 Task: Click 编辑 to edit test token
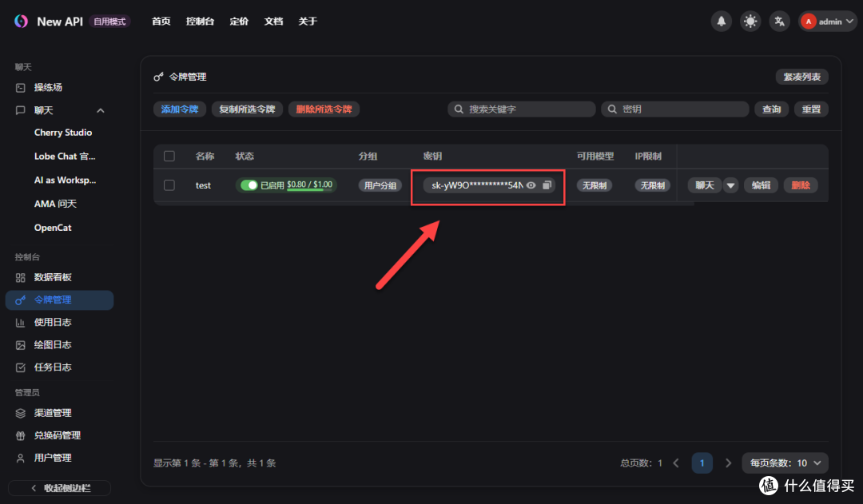pos(762,185)
